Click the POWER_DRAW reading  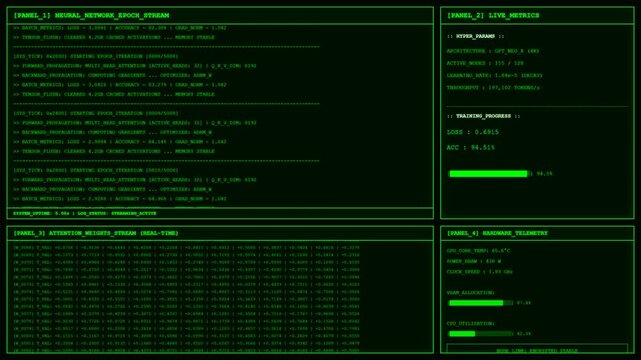tap(474, 262)
